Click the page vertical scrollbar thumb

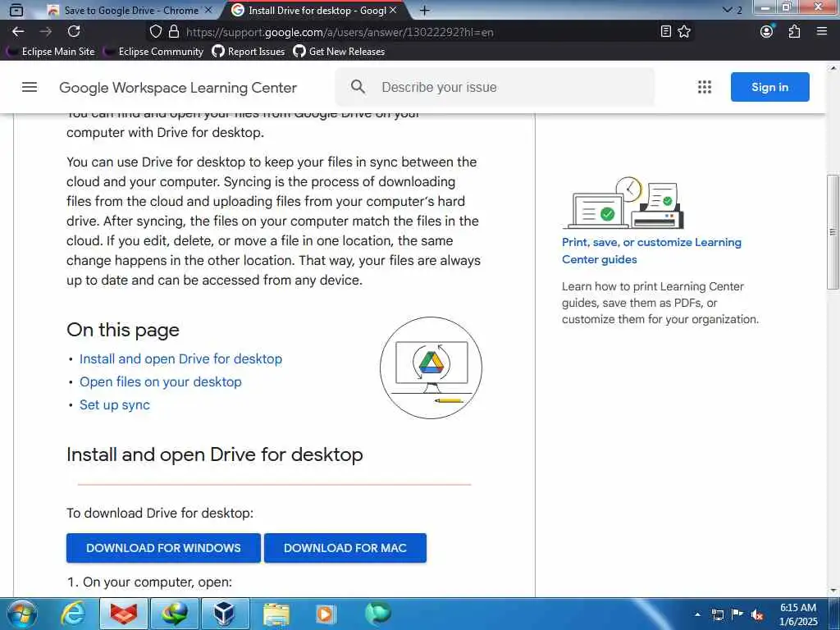tap(833, 232)
